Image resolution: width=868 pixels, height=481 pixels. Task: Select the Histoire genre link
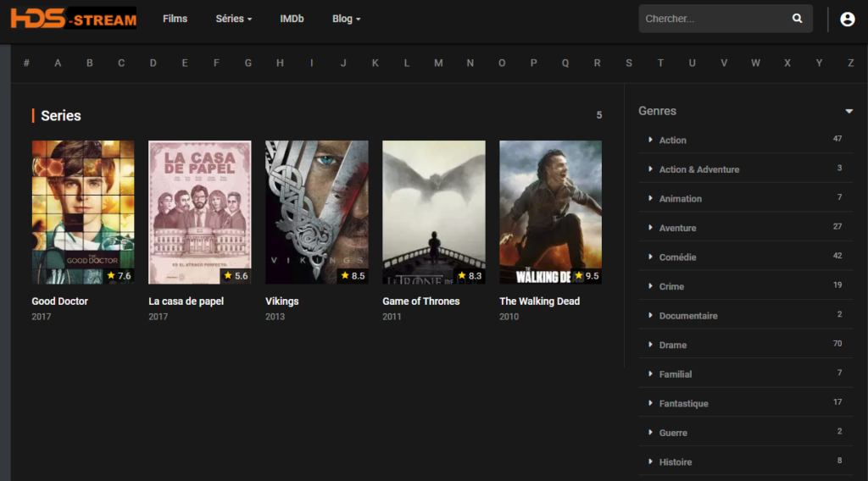coord(676,462)
